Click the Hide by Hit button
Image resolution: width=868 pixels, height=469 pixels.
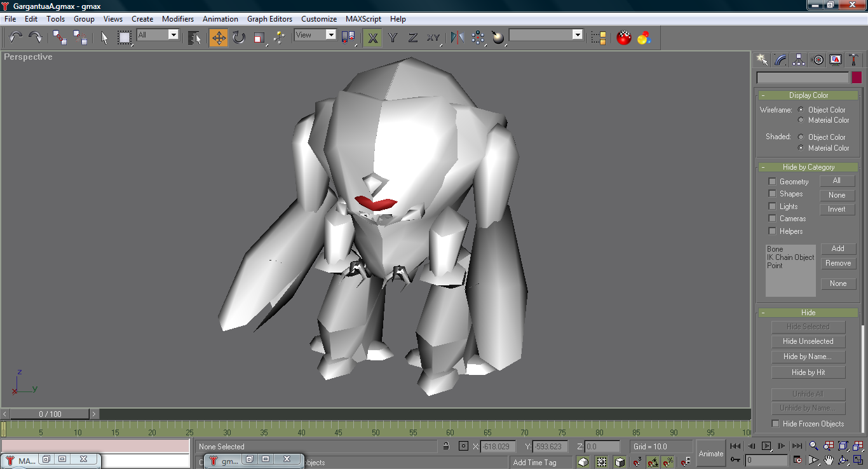808,372
